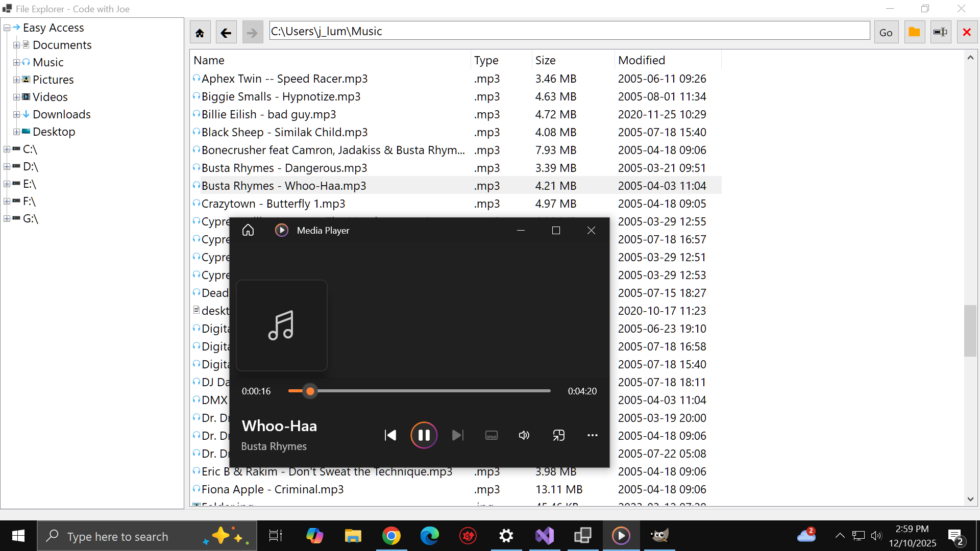Image resolution: width=980 pixels, height=551 pixels.
Task: Click the orange new folder icon
Action: click(x=914, y=32)
